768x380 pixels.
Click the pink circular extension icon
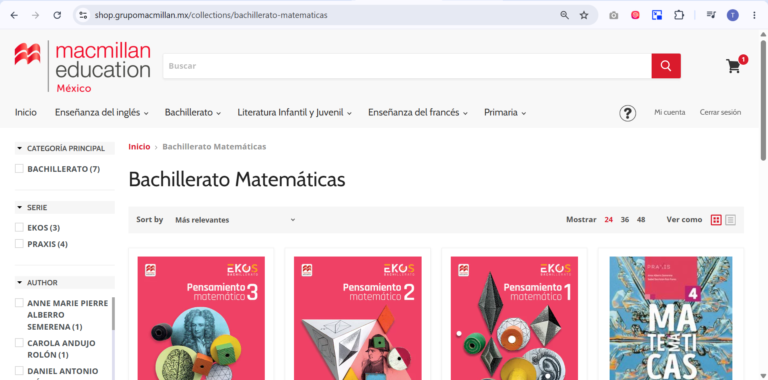pyautogui.click(x=635, y=15)
